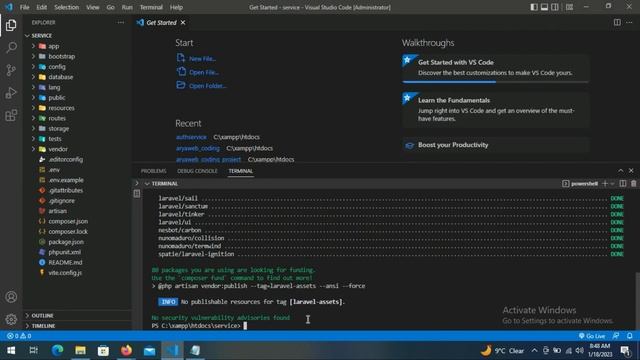Screen dimensions: 640x360
Task: Maximize panel size chevron icon
Action: pos(620,171)
